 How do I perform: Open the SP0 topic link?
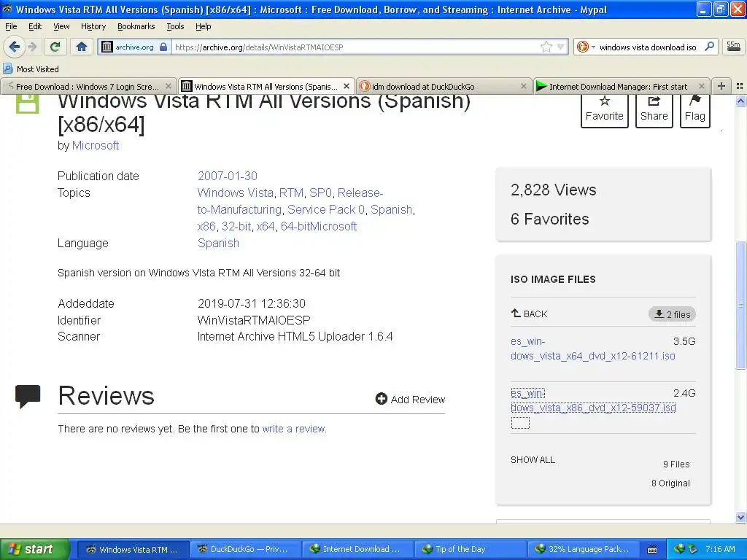click(320, 192)
